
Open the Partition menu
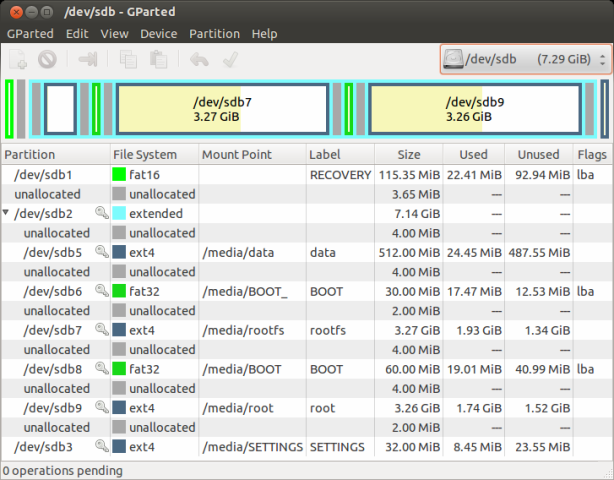tap(215, 34)
